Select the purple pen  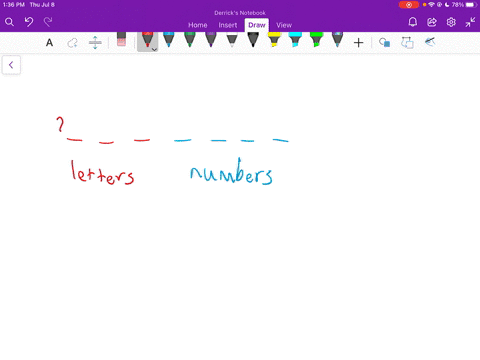tap(211, 40)
